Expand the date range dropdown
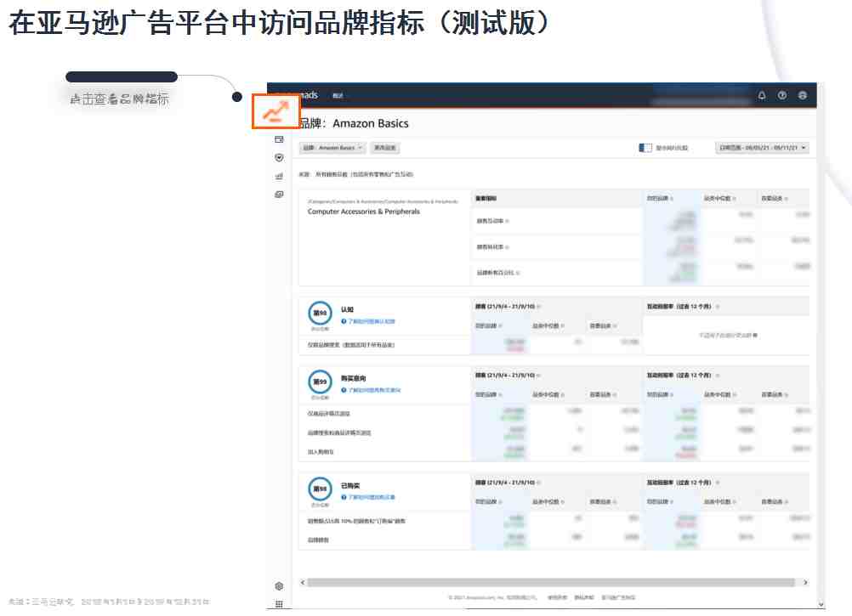Image resolution: width=852 pixels, height=616 pixels. coord(762,148)
